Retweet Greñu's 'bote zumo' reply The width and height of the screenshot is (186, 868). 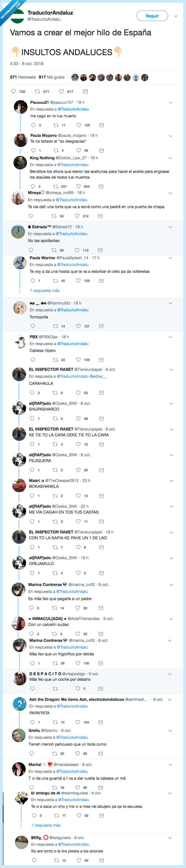(x=54, y=754)
